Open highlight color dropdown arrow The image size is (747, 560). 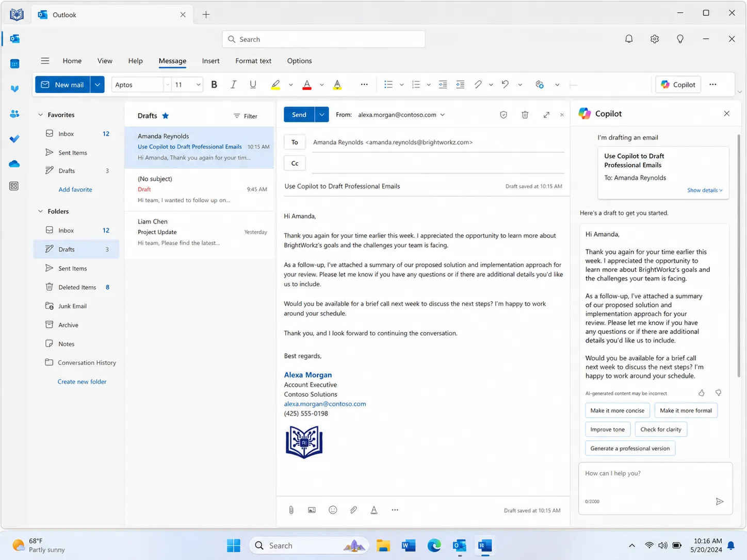[290, 85]
